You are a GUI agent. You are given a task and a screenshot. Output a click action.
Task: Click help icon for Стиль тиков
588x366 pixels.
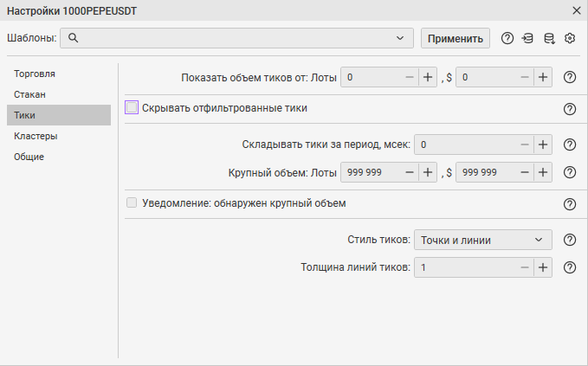(570, 240)
